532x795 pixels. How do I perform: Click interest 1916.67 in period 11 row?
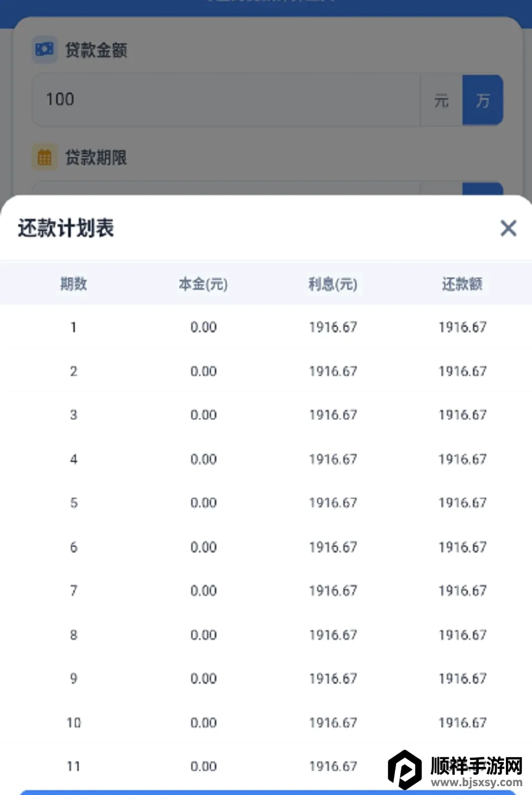click(333, 766)
